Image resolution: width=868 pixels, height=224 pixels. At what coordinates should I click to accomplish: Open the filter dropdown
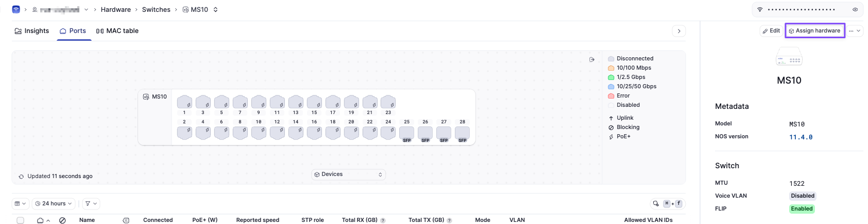click(x=91, y=204)
